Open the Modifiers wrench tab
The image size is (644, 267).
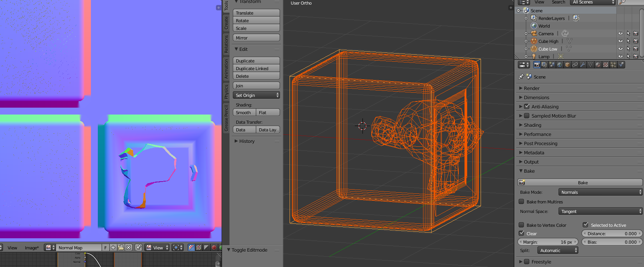(x=583, y=65)
